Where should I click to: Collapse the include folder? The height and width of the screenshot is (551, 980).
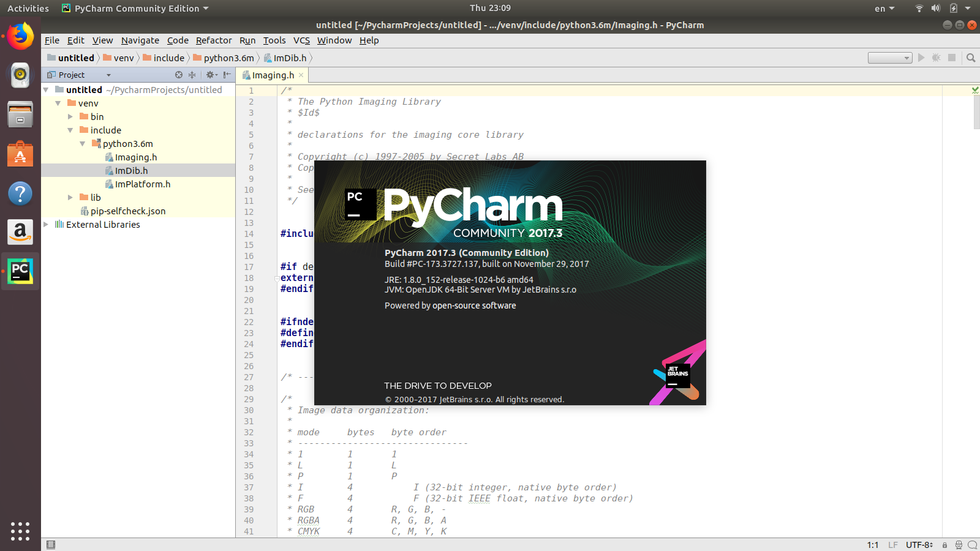click(x=71, y=130)
